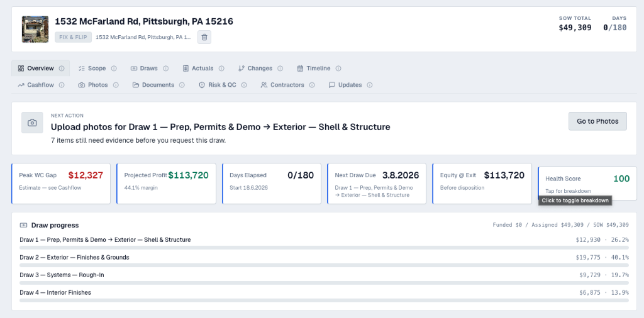The image size is (644, 318).
Task: Click info icon next to Overview tab
Action: pyautogui.click(x=62, y=69)
